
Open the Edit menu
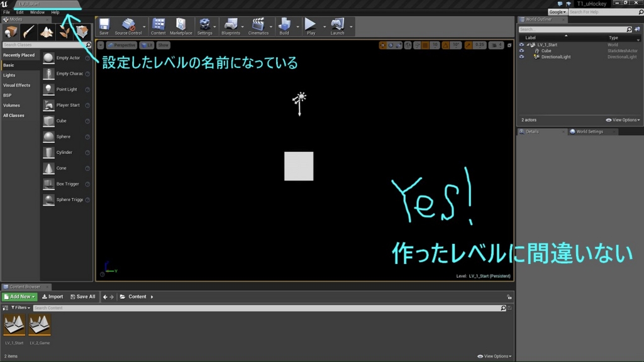tap(19, 13)
